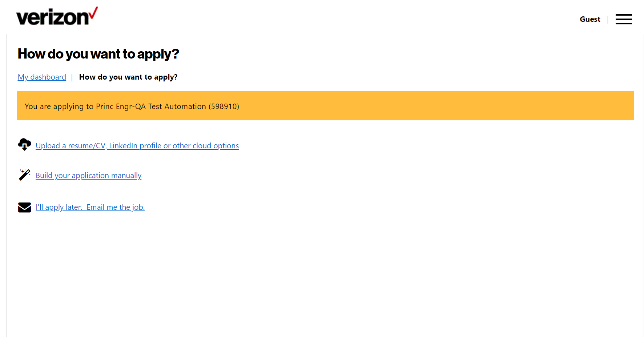Choose Build your application manually
The width and height of the screenshot is (644, 337).
pos(88,176)
